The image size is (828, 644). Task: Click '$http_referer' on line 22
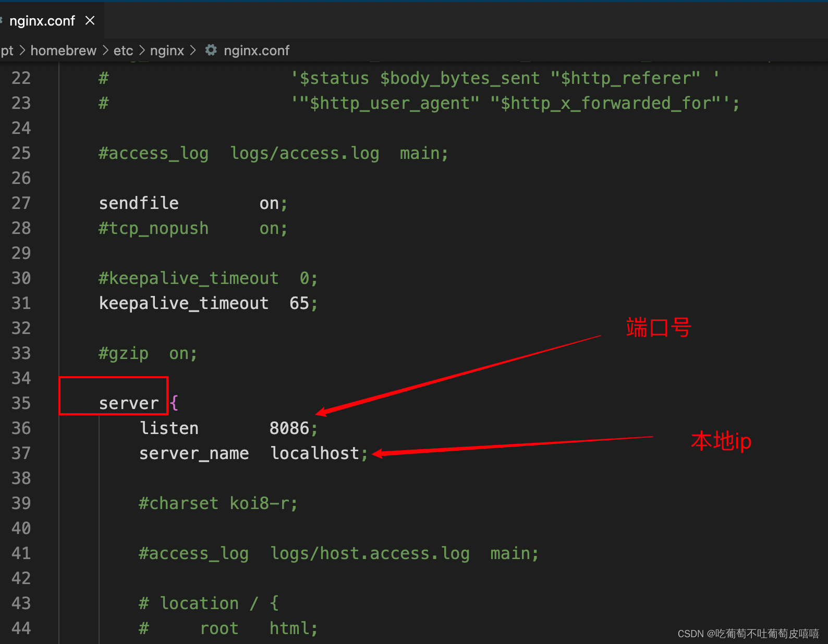[625, 79]
